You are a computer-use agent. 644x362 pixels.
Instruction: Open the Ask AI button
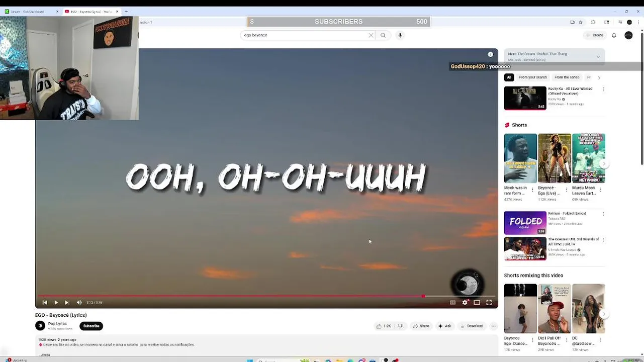444,326
